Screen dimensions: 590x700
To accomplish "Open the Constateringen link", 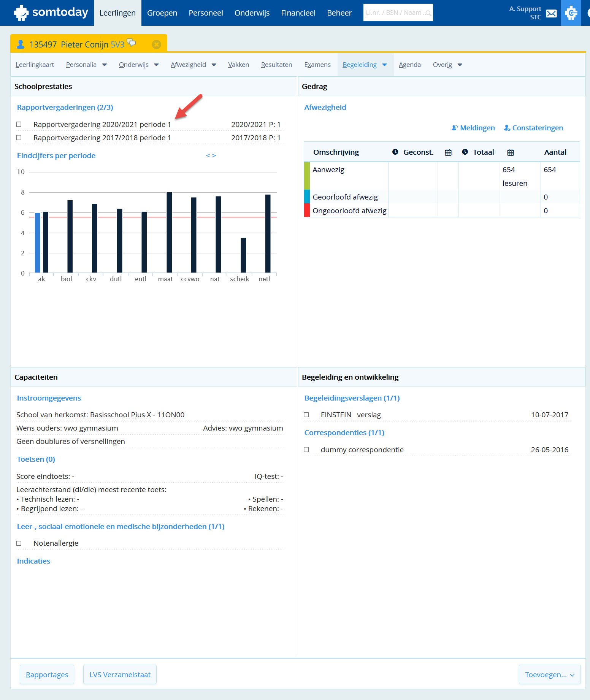I will [x=538, y=128].
